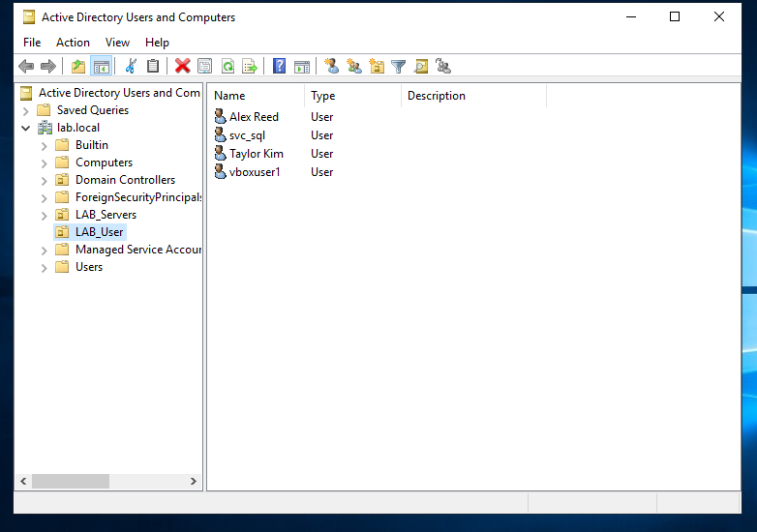
Task: Click the Domain Controllers OU folder icon
Action: coord(62,179)
